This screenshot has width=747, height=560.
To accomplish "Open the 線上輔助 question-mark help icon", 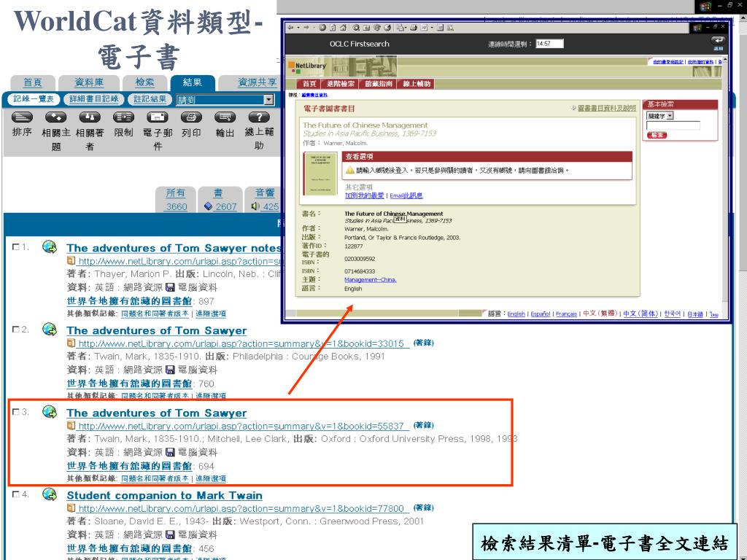I will pos(259,117).
